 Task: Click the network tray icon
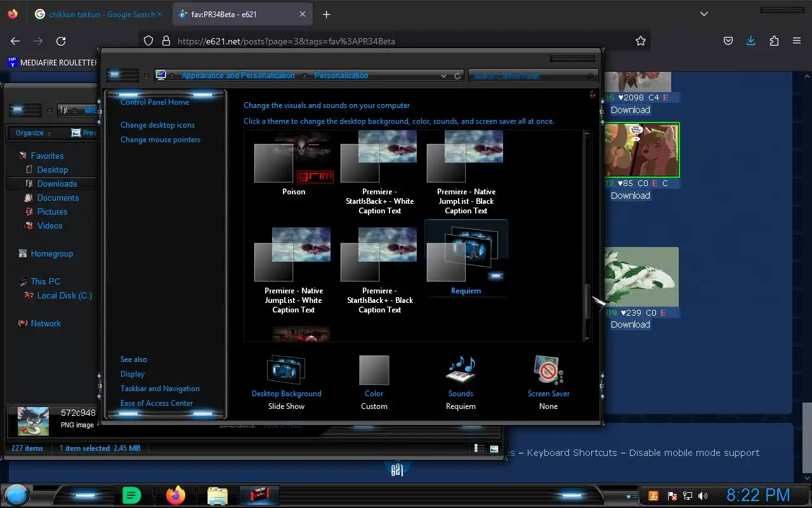(x=687, y=495)
